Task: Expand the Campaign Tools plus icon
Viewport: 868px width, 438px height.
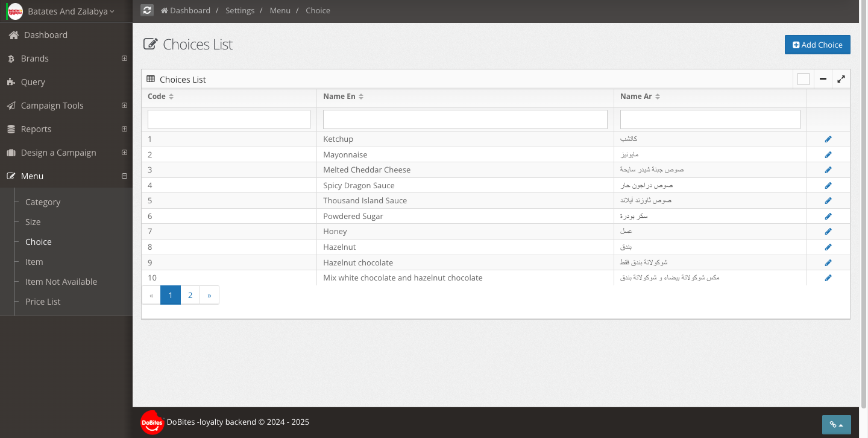Action: [124, 106]
